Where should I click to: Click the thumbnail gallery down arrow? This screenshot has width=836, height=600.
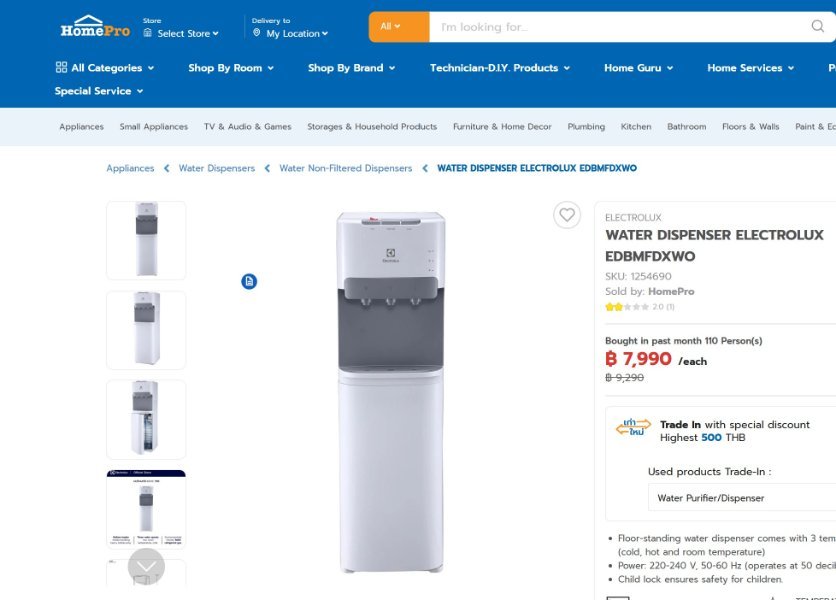tap(146, 566)
